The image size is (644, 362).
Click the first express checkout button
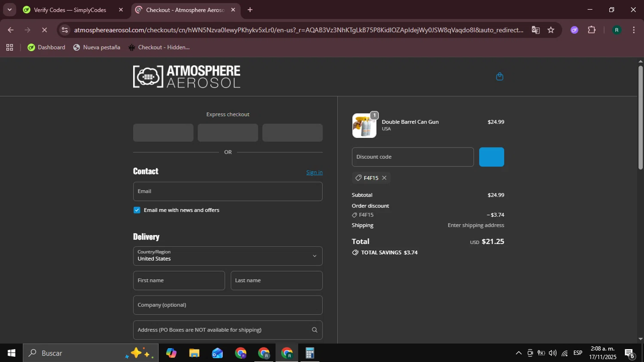pyautogui.click(x=163, y=133)
